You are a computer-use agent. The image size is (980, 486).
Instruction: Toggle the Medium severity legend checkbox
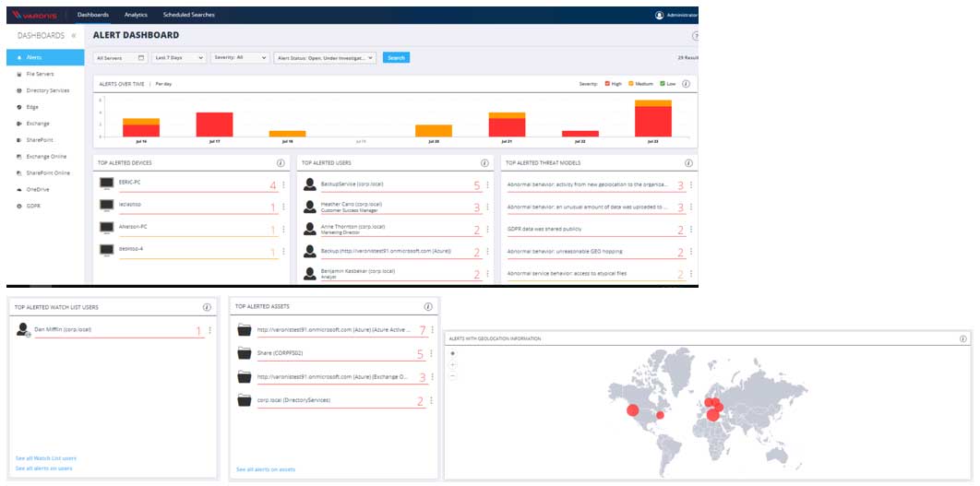(x=631, y=83)
